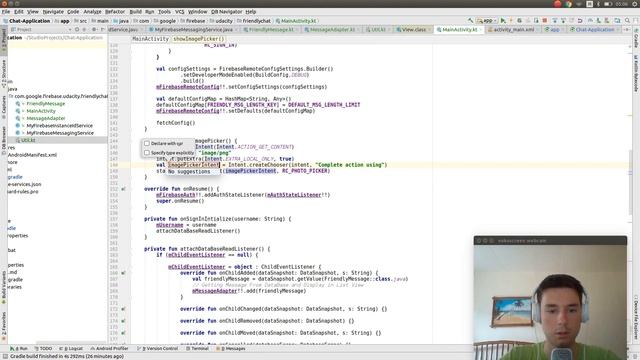Open the Refactor menu
Image resolution: width=640 pixels, height=360 pixels.
pos(115,12)
